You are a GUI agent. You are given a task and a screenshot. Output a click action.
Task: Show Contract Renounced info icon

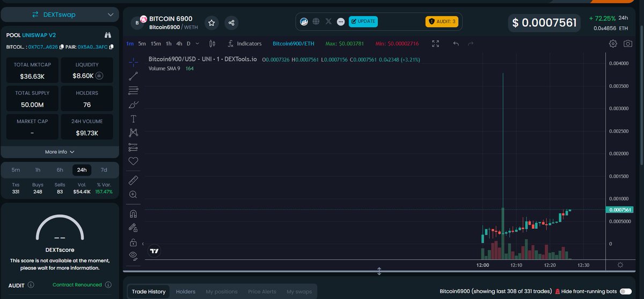click(x=108, y=285)
